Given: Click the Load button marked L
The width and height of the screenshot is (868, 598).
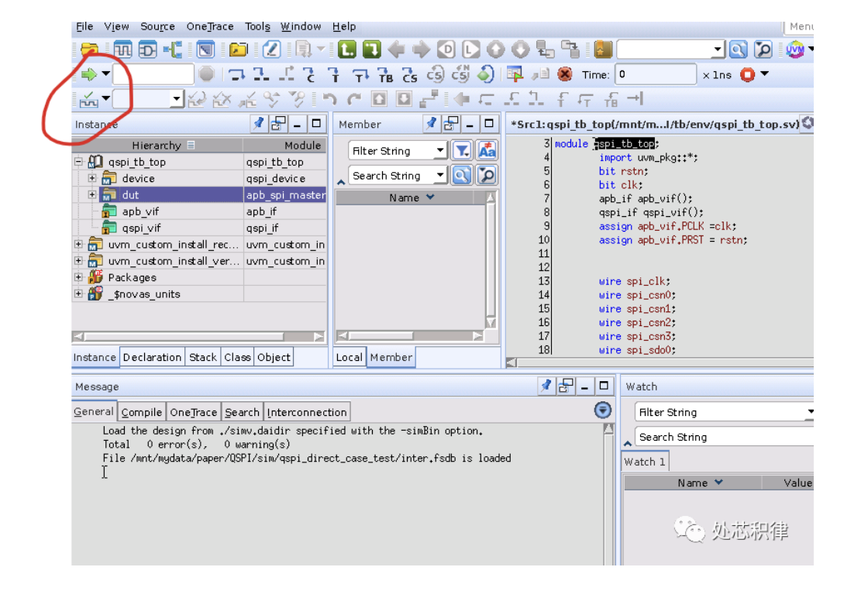Looking at the screenshot, I should point(346,50).
